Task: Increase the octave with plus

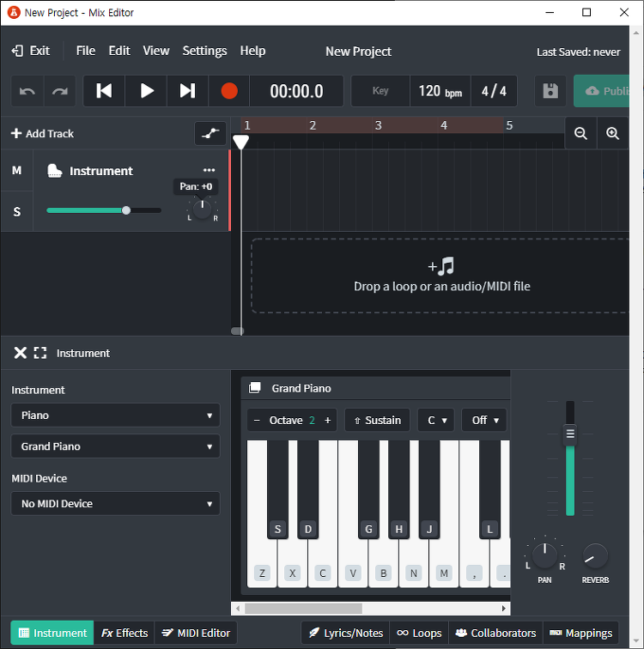Action: tap(328, 421)
